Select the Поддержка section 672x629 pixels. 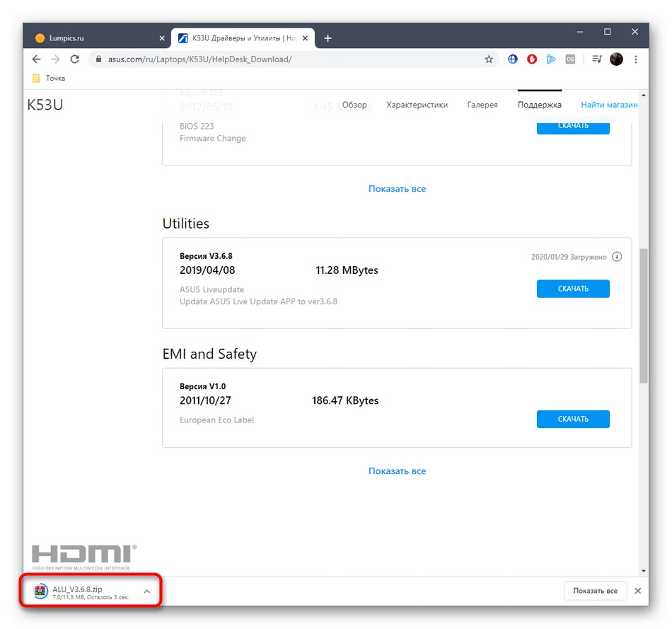pos(540,105)
